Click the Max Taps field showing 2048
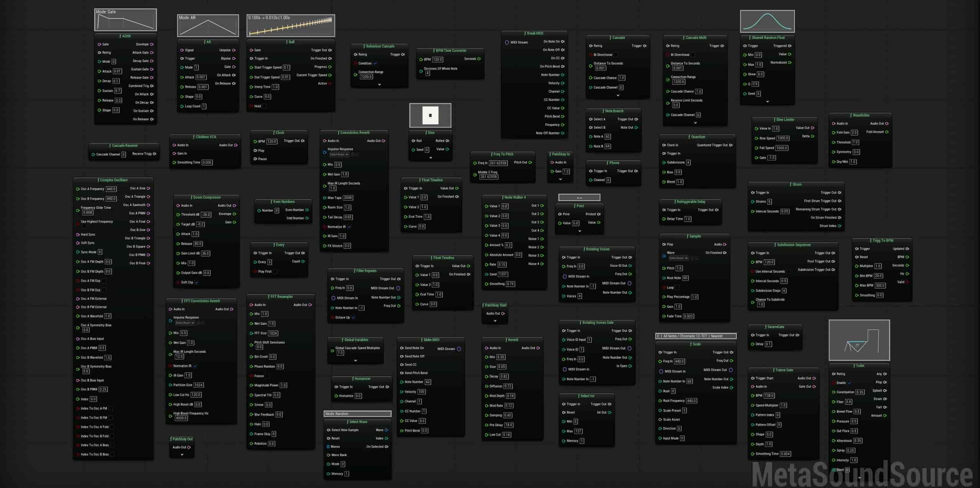Screen dimensions: 980x488 tap(348, 198)
